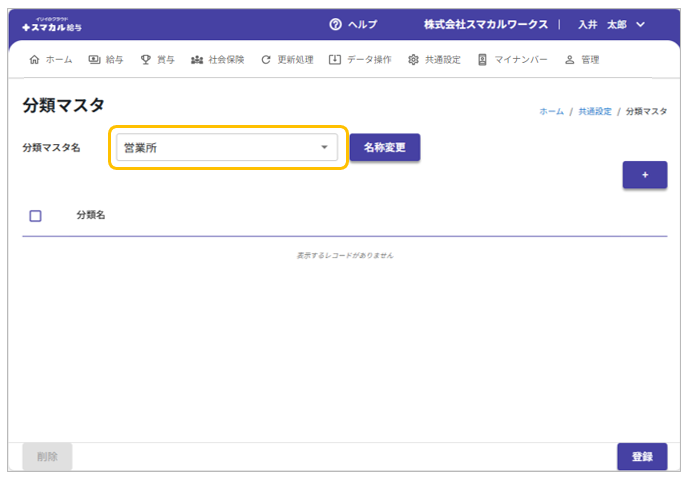Open the 分類マスタ名 dropdown showing 営業所
693x480 pixels.
pos(228,148)
